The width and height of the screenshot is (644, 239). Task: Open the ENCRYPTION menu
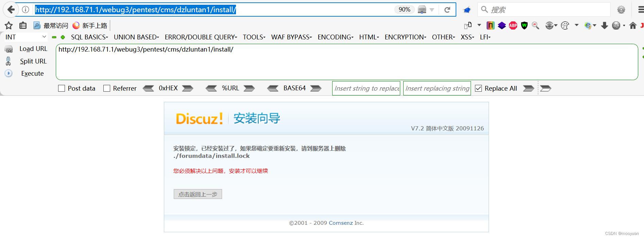[x=405, y=37]
